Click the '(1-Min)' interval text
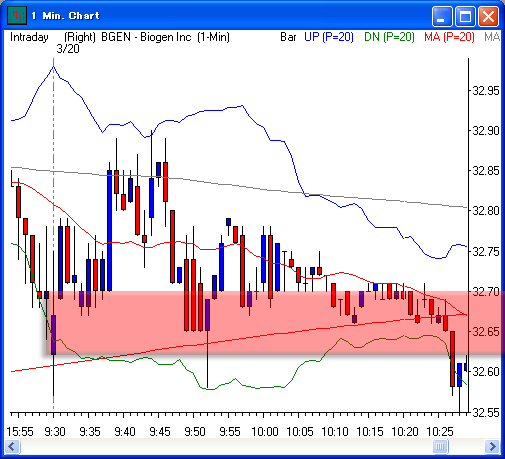505x459 pixels. click(x=213, y=37)
